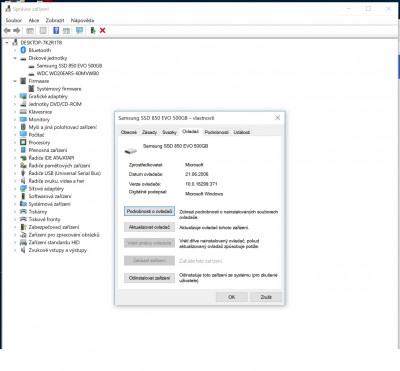Click the green update driver toolbar icon
The height and width of the screenshot is (371, 400).
(x=93, y=31)
